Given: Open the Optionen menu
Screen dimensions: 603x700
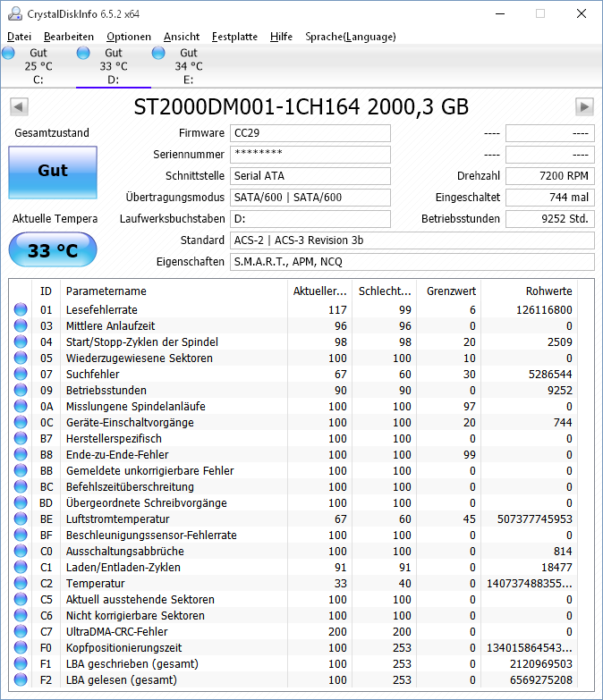Looking at the screenshot, I should (129, 37).
